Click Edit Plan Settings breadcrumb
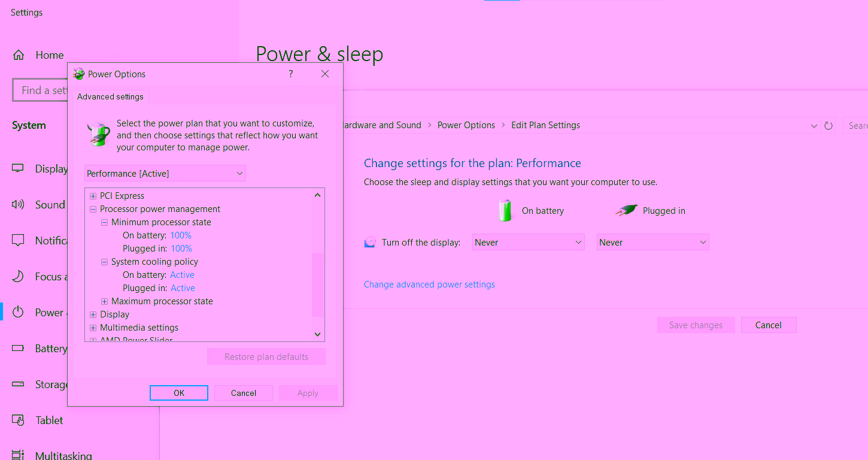This screenshot has height=460, width=868. (545, 125)
